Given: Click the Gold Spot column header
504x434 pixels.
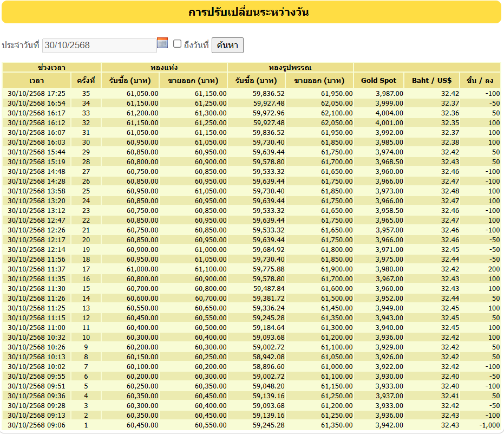Looking at the screenshot, I should (378, 80).
